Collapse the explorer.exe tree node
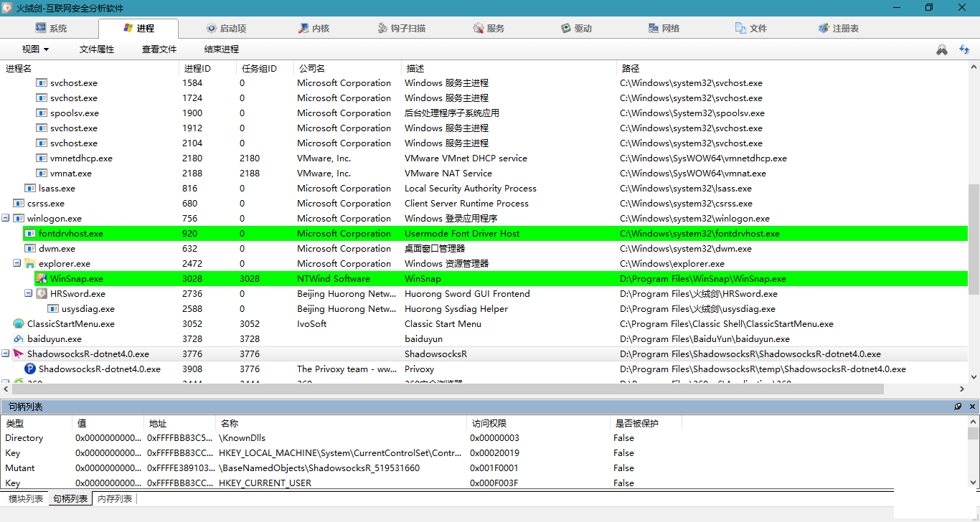 17,264
